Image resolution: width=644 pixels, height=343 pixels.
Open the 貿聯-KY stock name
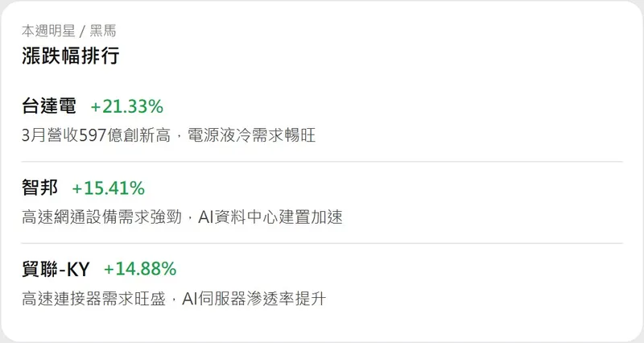click(56, 269)
